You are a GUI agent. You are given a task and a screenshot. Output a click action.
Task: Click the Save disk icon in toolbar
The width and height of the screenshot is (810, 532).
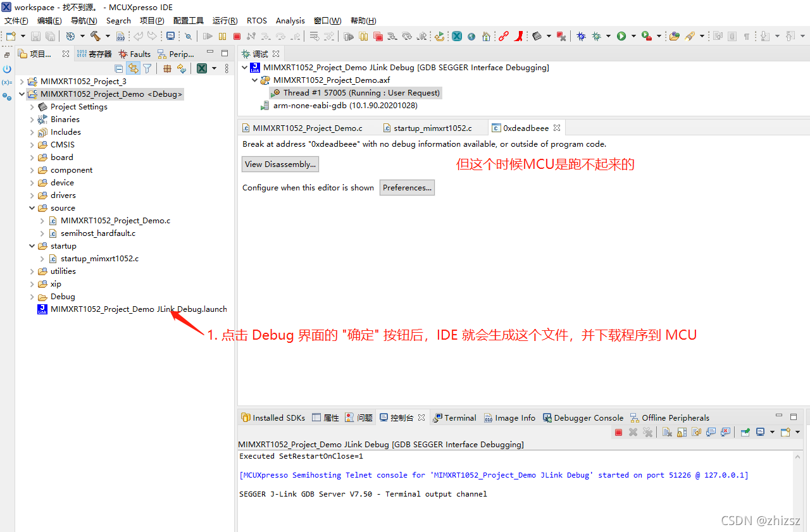36,37
